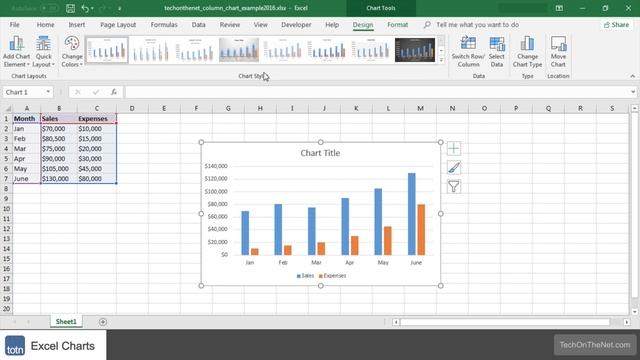Click cell C7 showing $80,000
Image resolution: width=640 pixels, height=360 pixels.
click(x=97, y=178)
